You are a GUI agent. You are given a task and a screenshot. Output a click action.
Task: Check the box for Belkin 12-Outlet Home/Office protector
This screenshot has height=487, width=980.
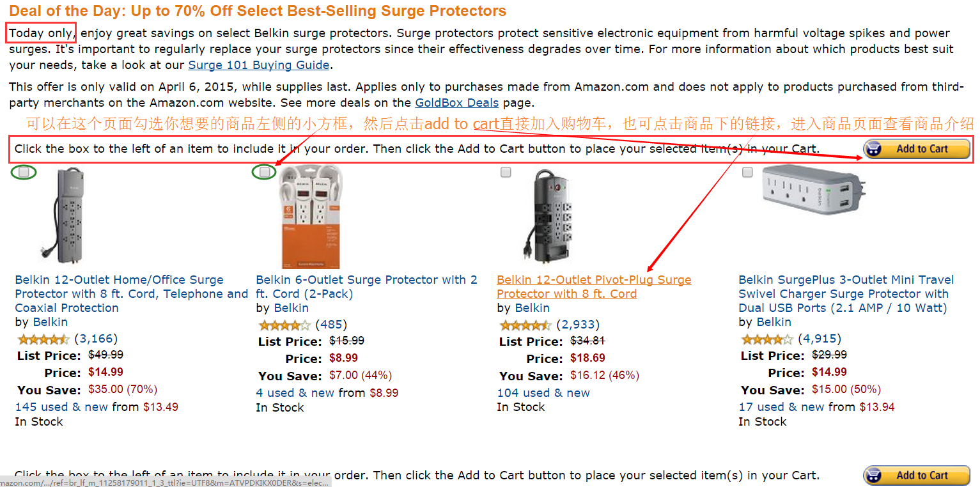click(24, 172)
